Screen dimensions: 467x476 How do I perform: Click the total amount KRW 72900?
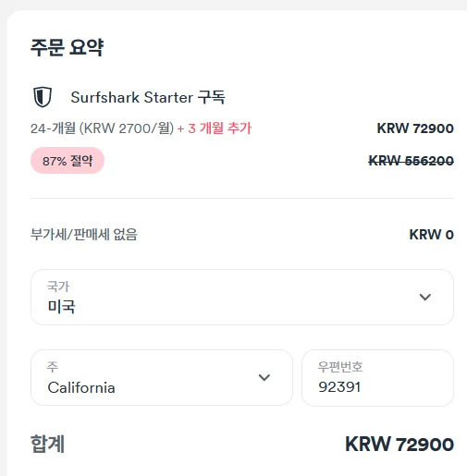399,445
